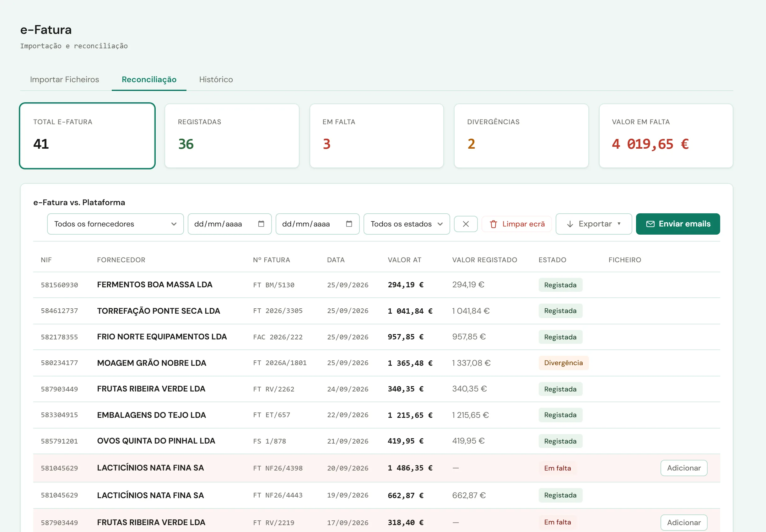Click the Fornecedor column header
Screen dimensions: 766x532
click(x=121, y=260)
